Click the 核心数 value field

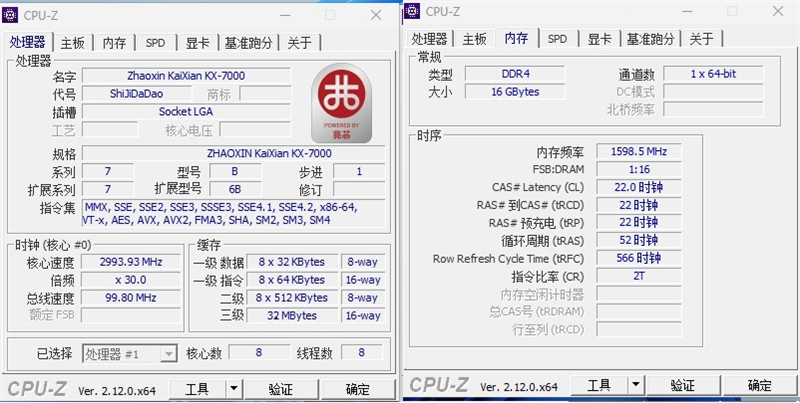[x=259, y=352]
